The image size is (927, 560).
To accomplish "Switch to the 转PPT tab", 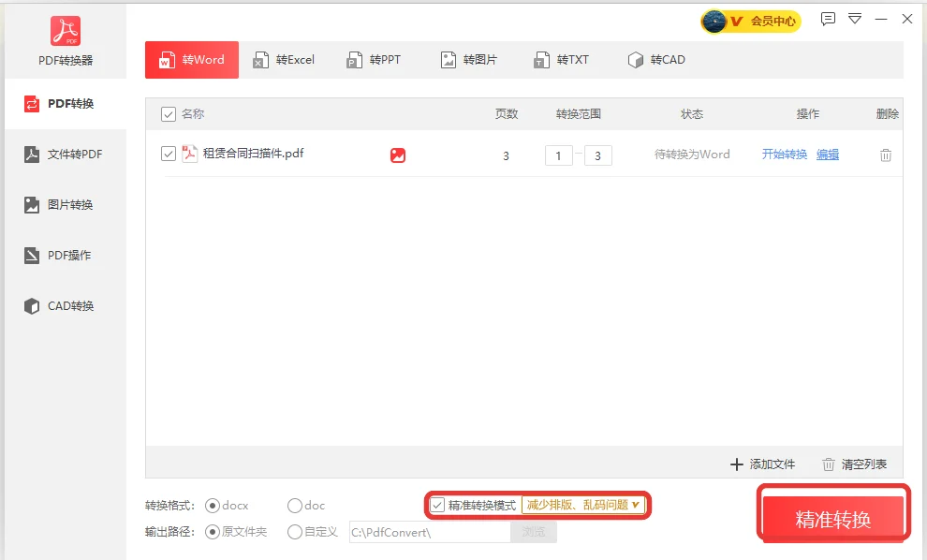I will (374, 60).
